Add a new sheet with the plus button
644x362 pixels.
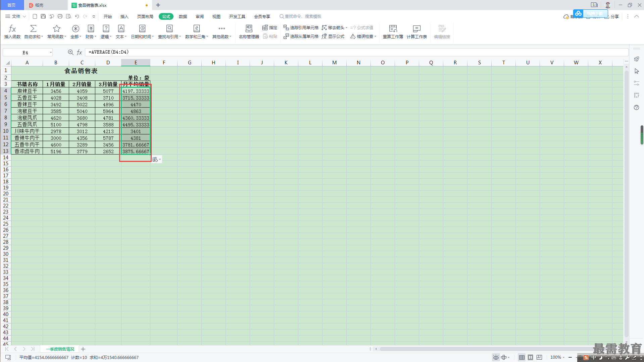[x=83, y=349]
